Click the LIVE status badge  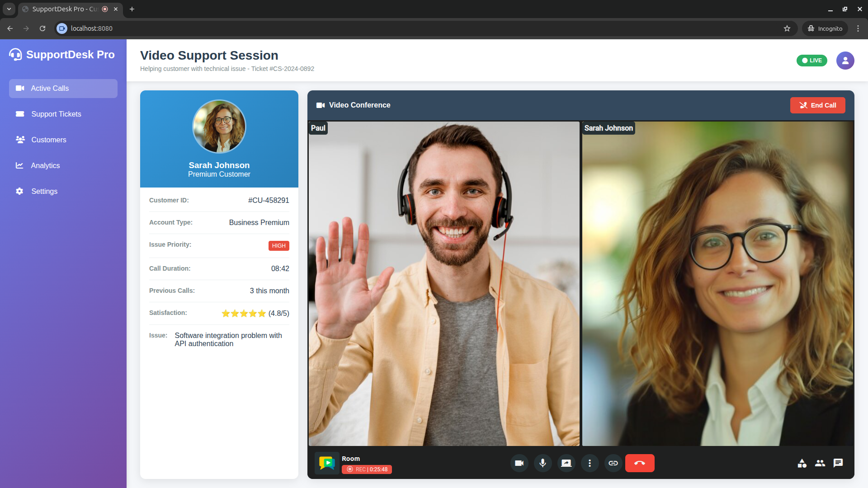click(x=811, y=61)
